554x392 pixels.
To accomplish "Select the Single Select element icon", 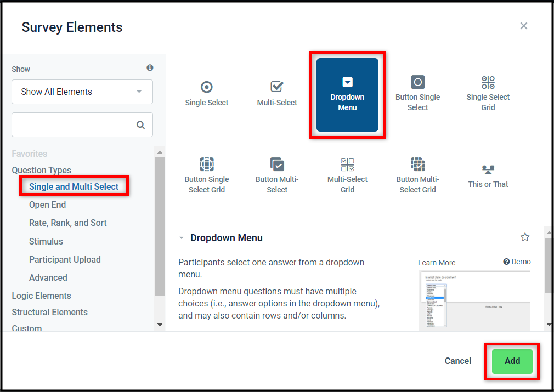I will tap(206, 87).
